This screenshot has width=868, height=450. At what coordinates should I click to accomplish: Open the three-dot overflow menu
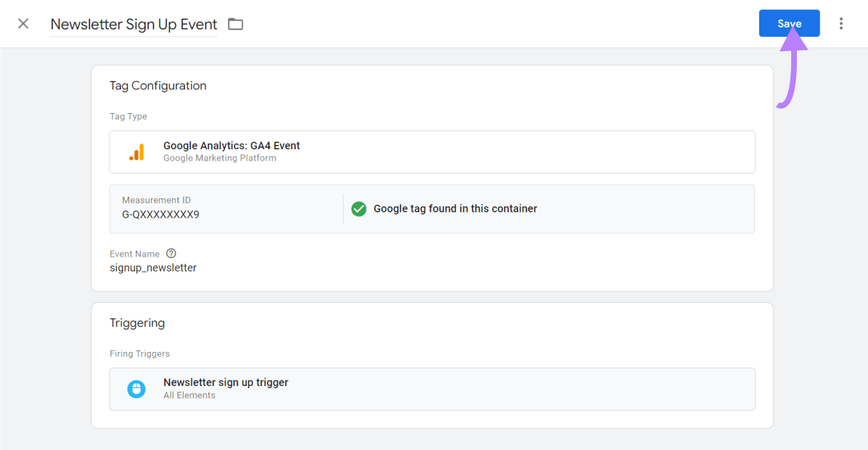pos(842,23)
